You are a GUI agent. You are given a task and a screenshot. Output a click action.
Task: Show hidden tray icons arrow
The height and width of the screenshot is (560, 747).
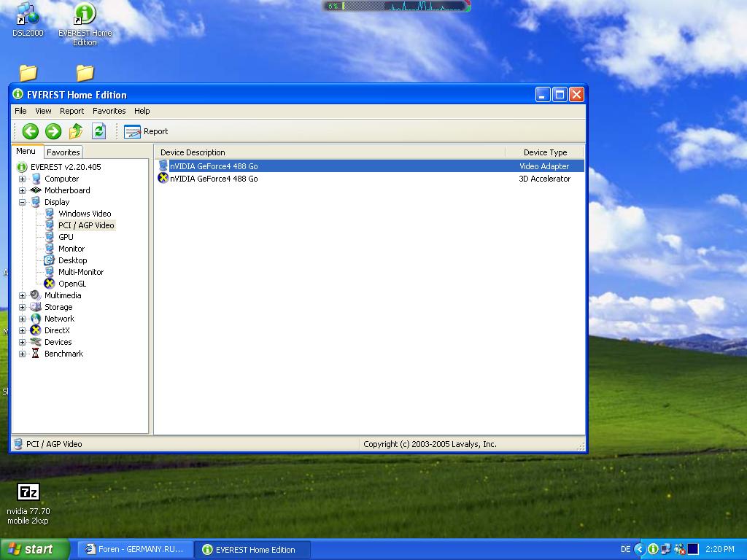(x=640, y=550)
